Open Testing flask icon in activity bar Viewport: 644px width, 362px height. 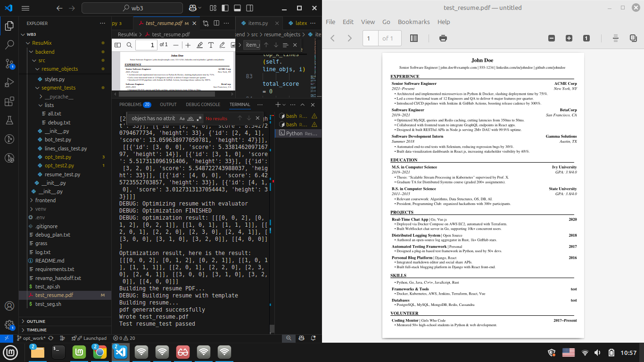(x=9, y=120)
